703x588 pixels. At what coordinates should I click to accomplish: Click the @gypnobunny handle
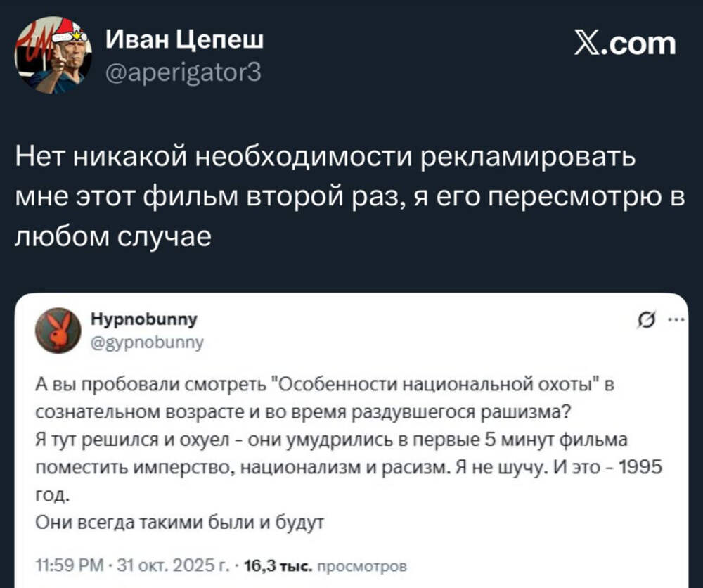tap(148, 343)
